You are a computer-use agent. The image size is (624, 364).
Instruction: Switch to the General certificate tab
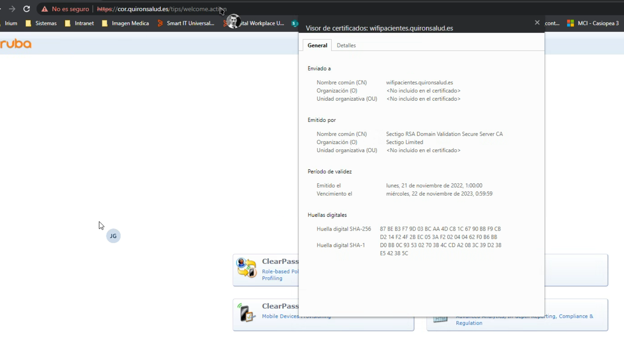click(x=317, y=45)
